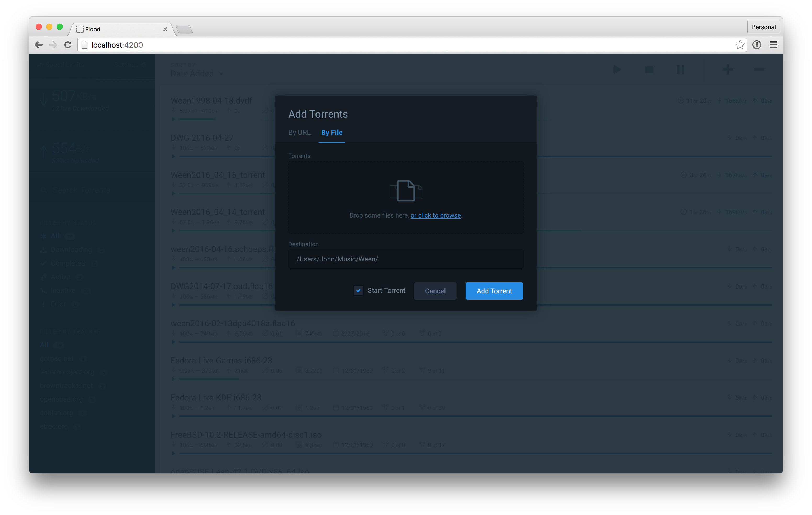Open the Chrome hamburger menu
This screenshot has height=515, width=812.
[x=773, y=45]
